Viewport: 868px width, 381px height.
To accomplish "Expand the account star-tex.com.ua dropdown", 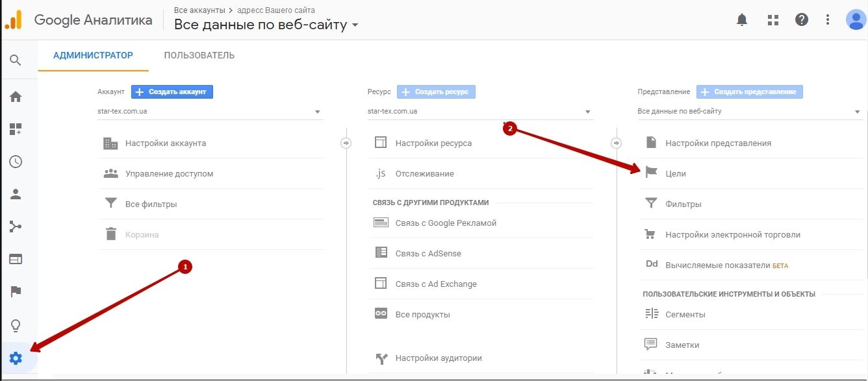I will click(210, 112).
